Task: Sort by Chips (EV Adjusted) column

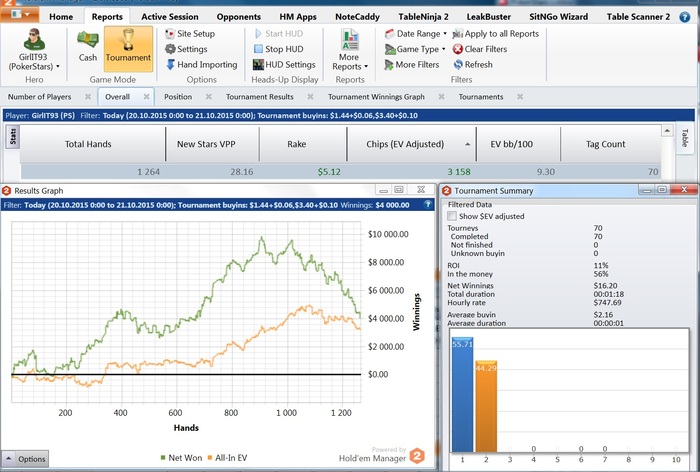Action: click(x=412, y=144)
